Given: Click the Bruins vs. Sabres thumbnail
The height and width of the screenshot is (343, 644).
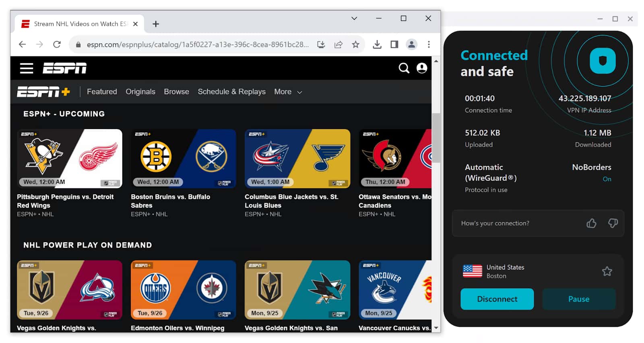Looking at the screenshot, I should 184,158.
